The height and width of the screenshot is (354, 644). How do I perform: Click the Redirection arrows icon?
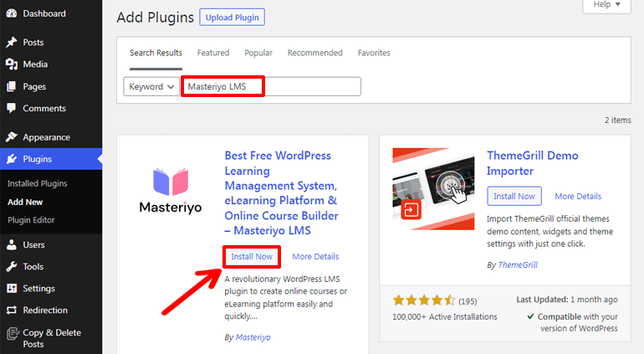pos(12,310)
